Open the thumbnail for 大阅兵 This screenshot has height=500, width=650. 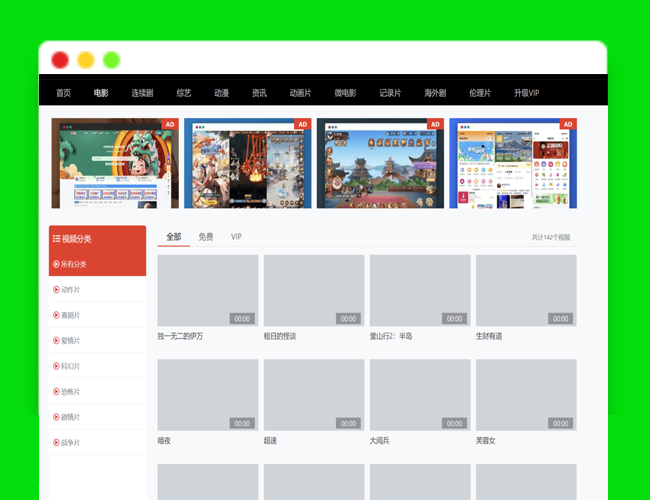pos(420,395)
